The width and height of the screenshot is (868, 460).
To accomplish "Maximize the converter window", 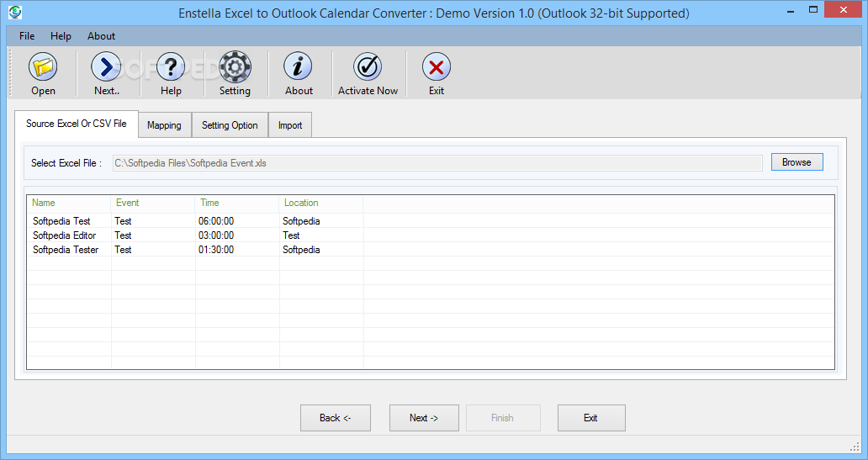I will pyautogui.click(x=813, y=9).
